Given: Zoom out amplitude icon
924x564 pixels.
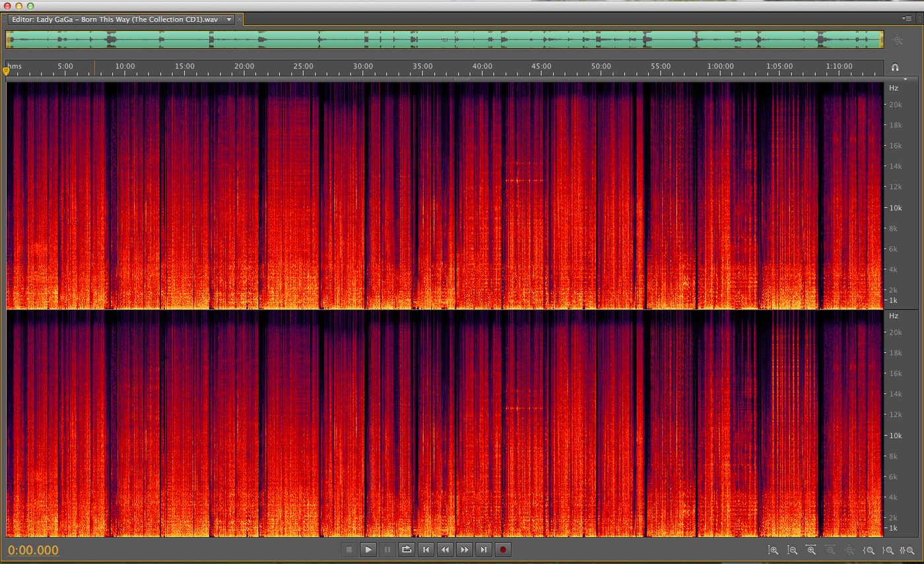Looking at the screenshot, I should [x=792, y=549].
